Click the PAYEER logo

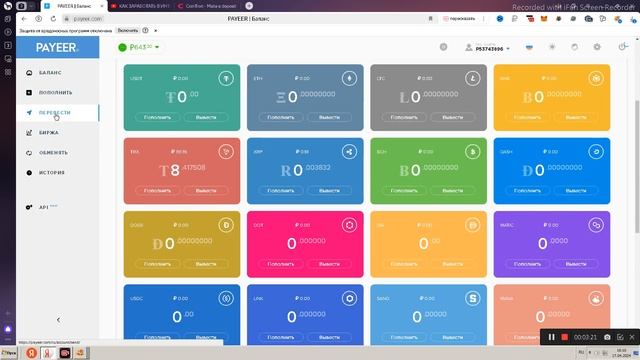tap(57, 47)
